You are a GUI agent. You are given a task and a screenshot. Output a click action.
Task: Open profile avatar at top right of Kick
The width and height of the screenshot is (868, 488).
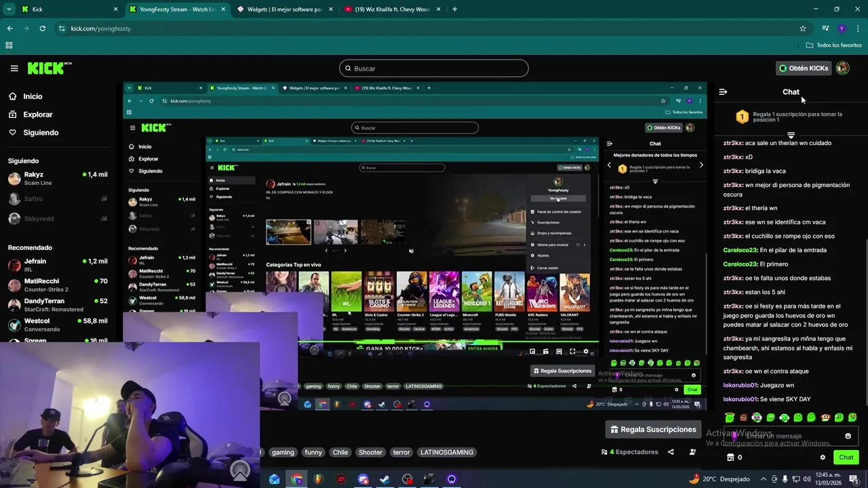tap(842, 68)
